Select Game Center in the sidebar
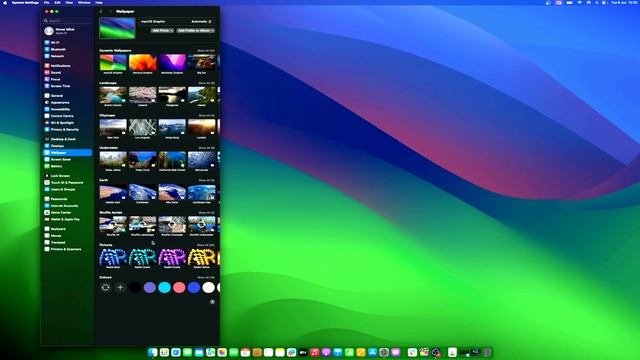This screenshot has height=360, width=640. click(x=67, y=213)
